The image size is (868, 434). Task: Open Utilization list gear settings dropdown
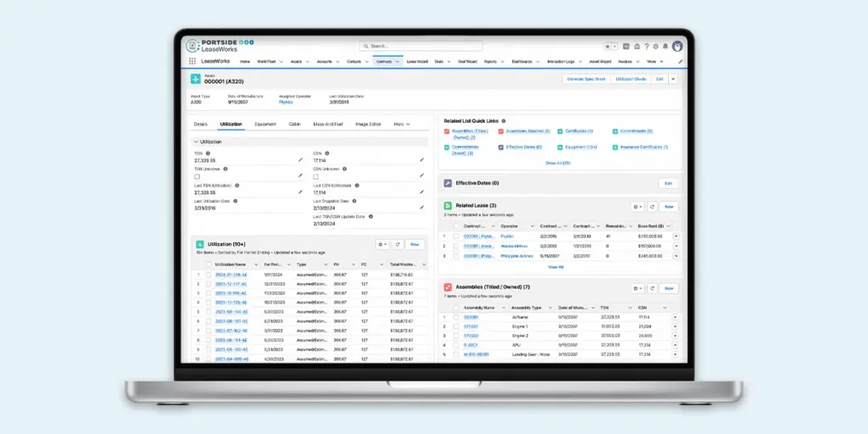382,244
